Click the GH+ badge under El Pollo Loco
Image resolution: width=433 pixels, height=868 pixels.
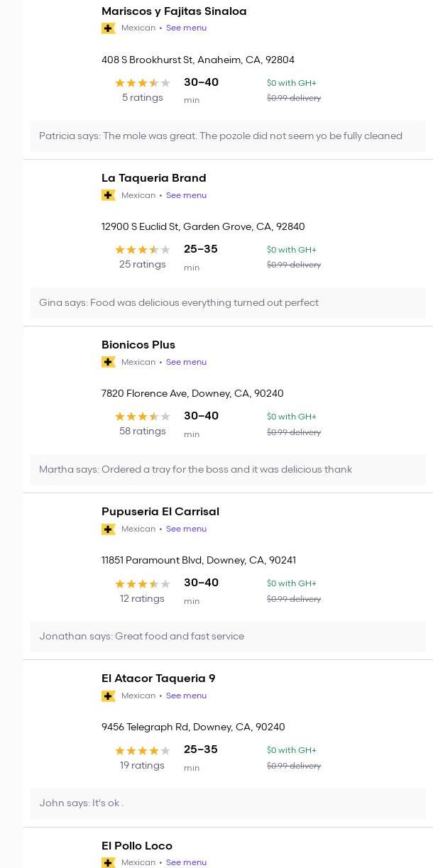coord(109,862)
